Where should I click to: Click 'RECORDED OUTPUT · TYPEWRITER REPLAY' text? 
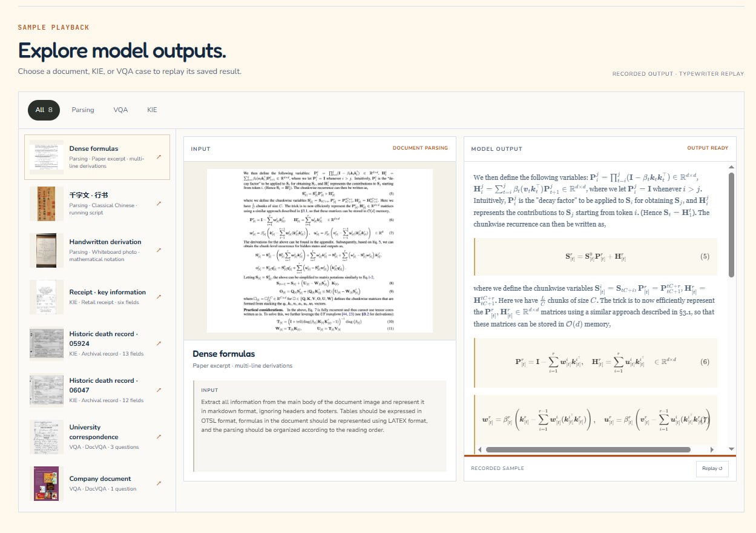click(x=678, y=74)
